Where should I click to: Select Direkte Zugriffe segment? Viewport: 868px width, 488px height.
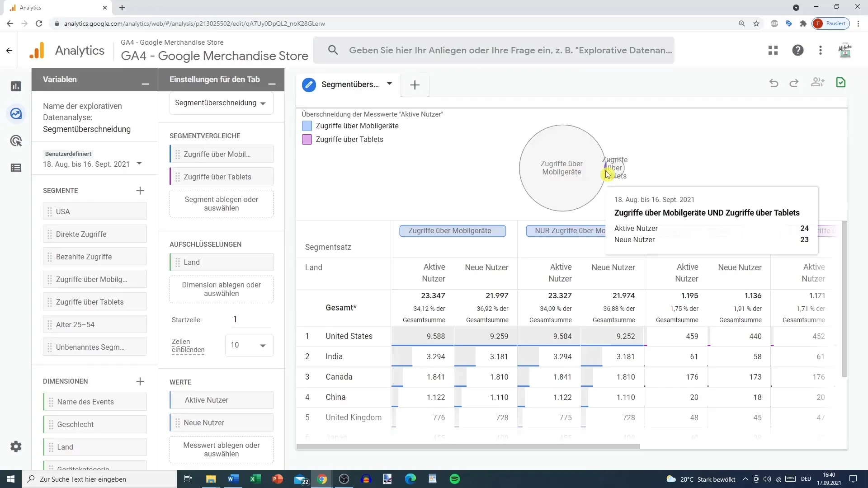[x=95, y=234]
